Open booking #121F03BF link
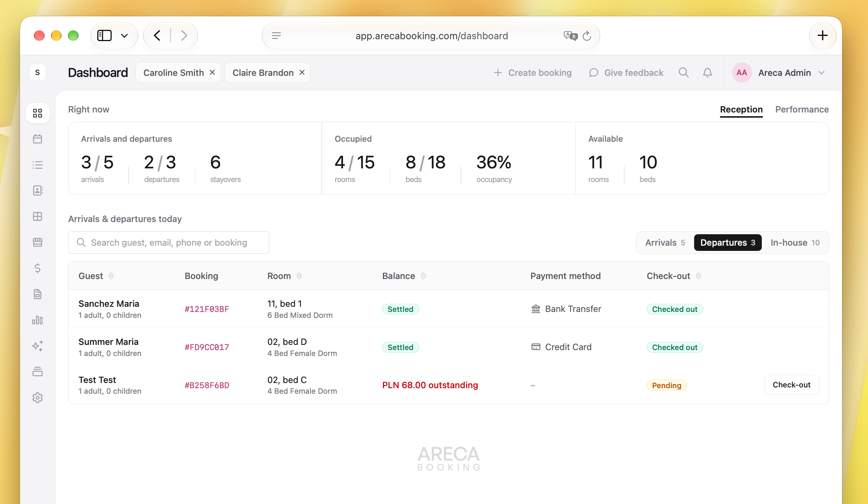868x504 pixels. point(207,309)
